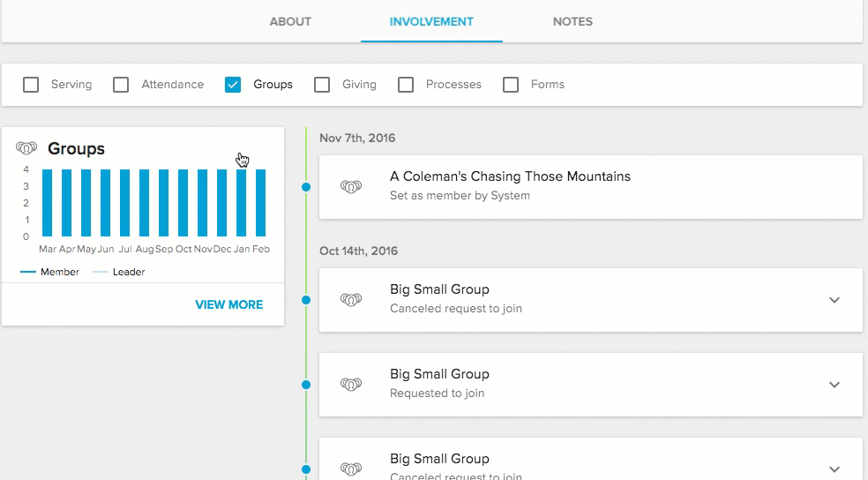Click the Leader legend line in Groups chart
868x480 pixels.
click(x=101, y=272)
